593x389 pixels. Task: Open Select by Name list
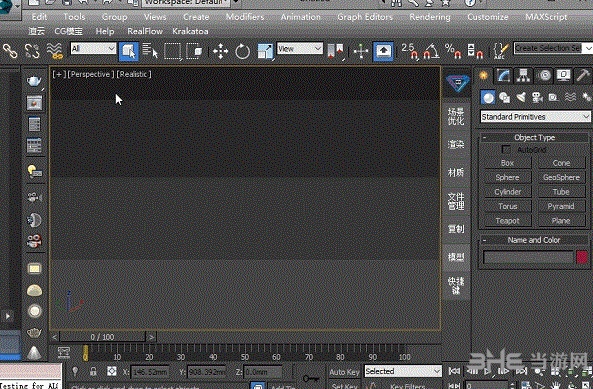tap(150, 51)
